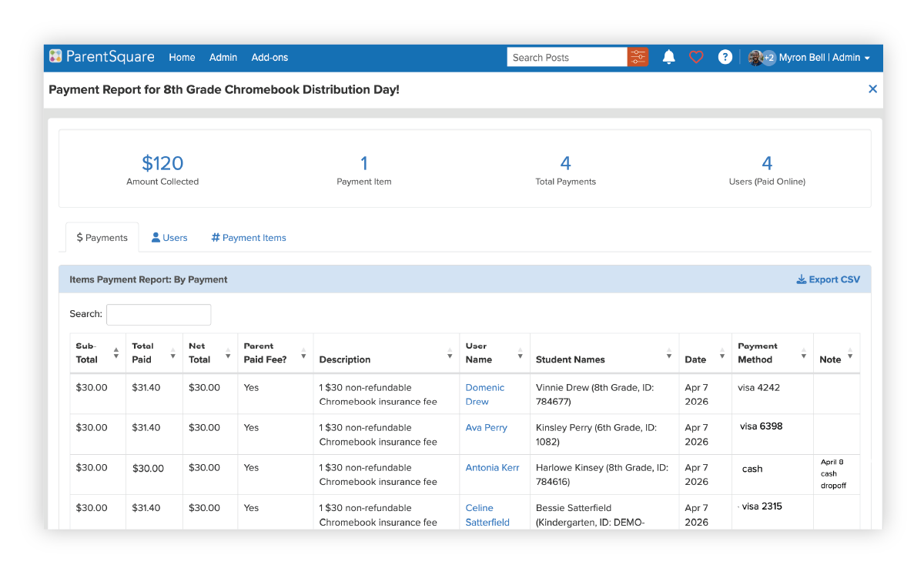Sort table by Total Paid column
The width and height of the screenshot is (924, 578).
coord(172,353)
